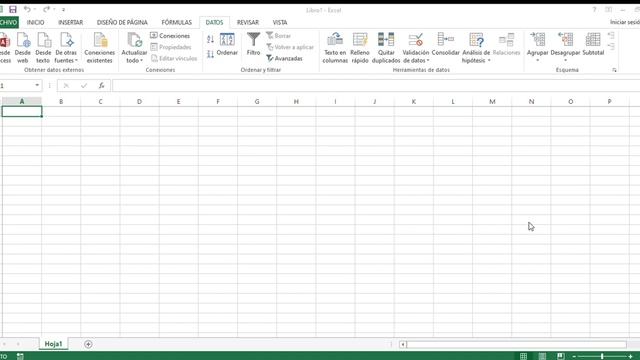The height and width of the screenshot is (360, 640).
Task: Open the Desagrupar dropdown arrow
Action: (x=565, y=60)
